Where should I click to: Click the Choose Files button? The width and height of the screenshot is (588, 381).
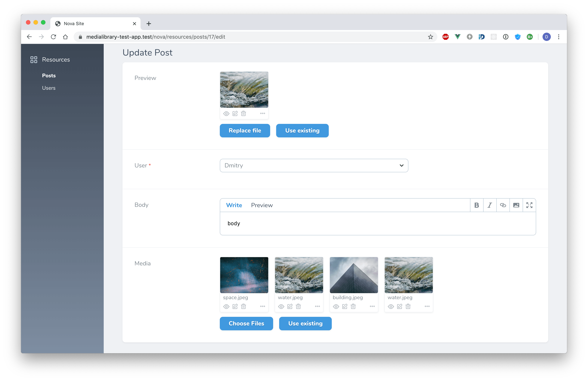(x=246, y=323)
